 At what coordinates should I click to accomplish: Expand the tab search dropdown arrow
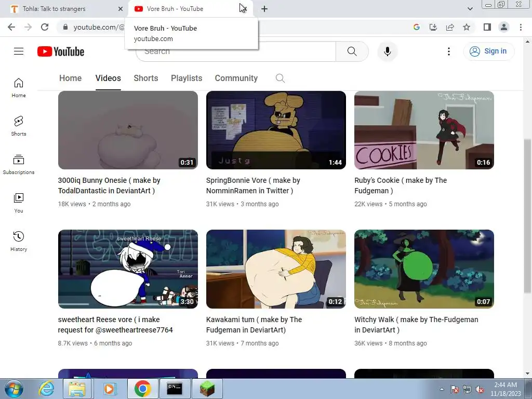click(x=470, y=9)
